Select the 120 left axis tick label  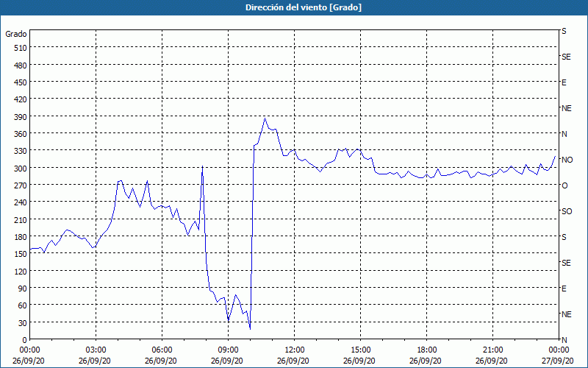tap(21, 271)
